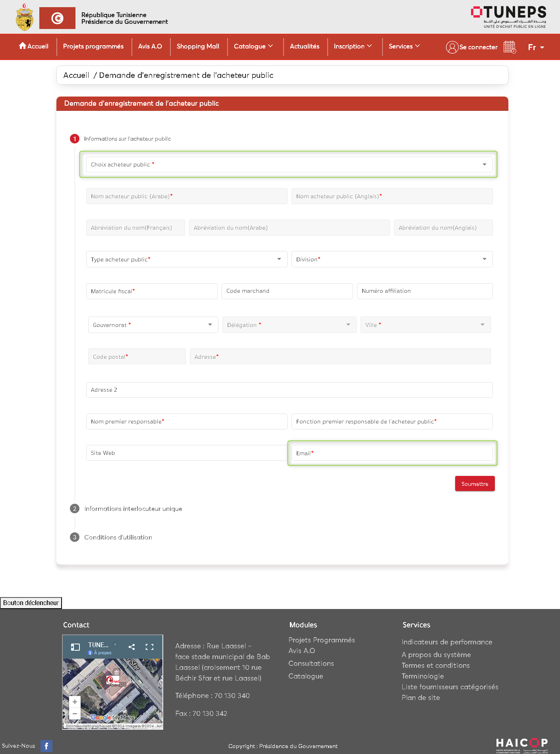Click the calendar schedule icon in navbar

tap(510, 47)
